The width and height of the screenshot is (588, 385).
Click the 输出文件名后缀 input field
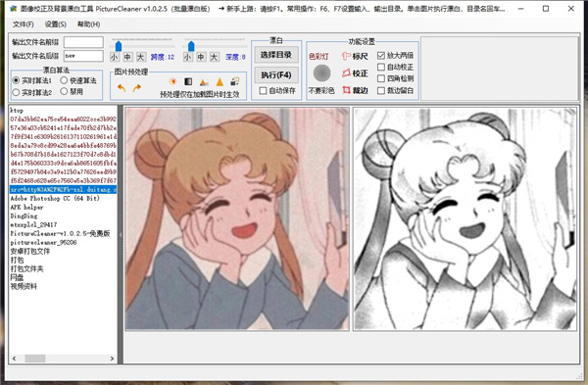coord(83,56)
